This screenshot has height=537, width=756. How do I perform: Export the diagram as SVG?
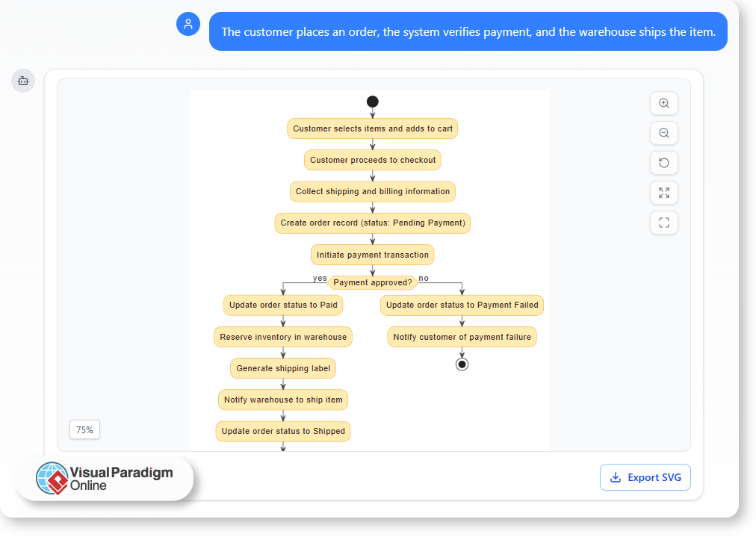click(x=645, y=477)
